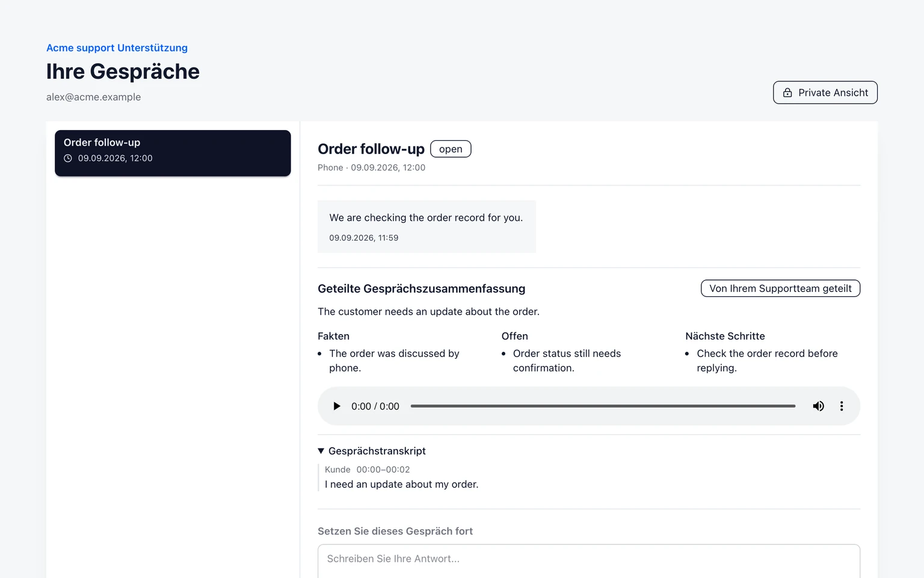Click the message timestamp 09.09.2026, 11:59
Image resolution: width=924 pixels, height=578 pixels.
point(363,238)
